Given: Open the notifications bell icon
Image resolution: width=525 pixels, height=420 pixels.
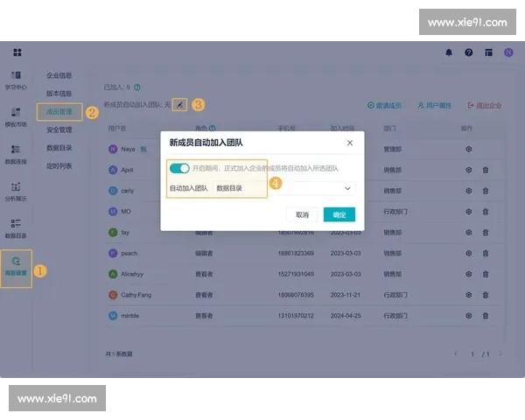Looking at the screenshot, I should tap(449, 52).
